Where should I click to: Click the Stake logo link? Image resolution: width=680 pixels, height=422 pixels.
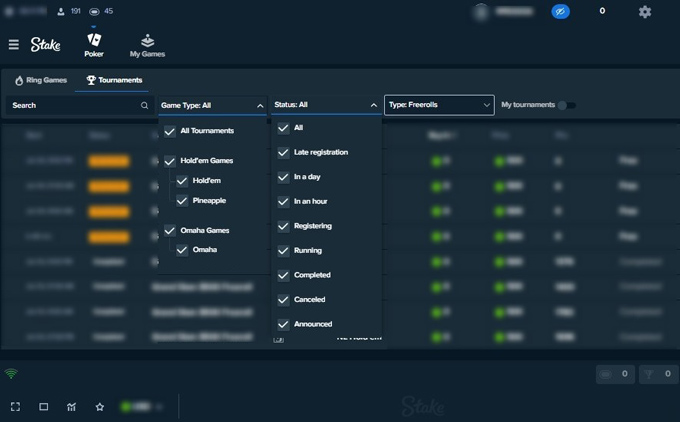(x=46, y=44)
